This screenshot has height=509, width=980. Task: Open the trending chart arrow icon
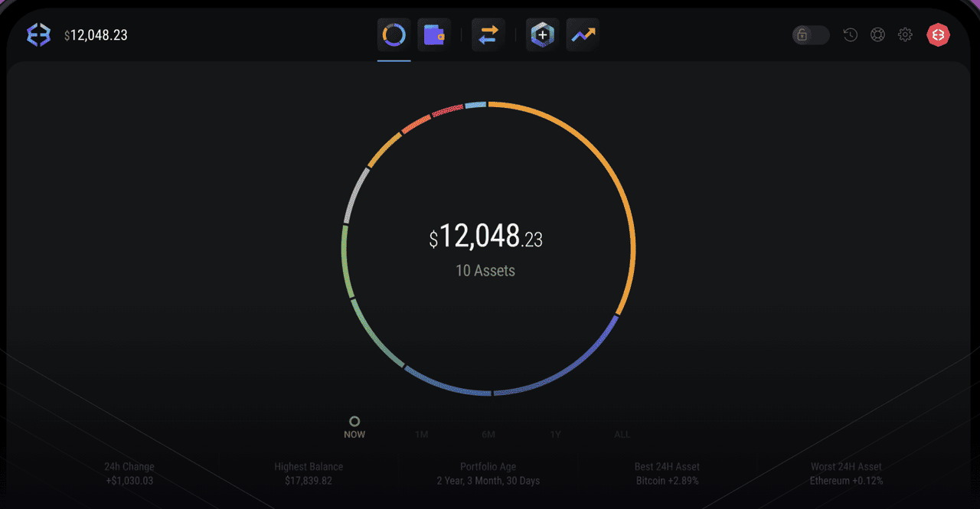[583, 35]
